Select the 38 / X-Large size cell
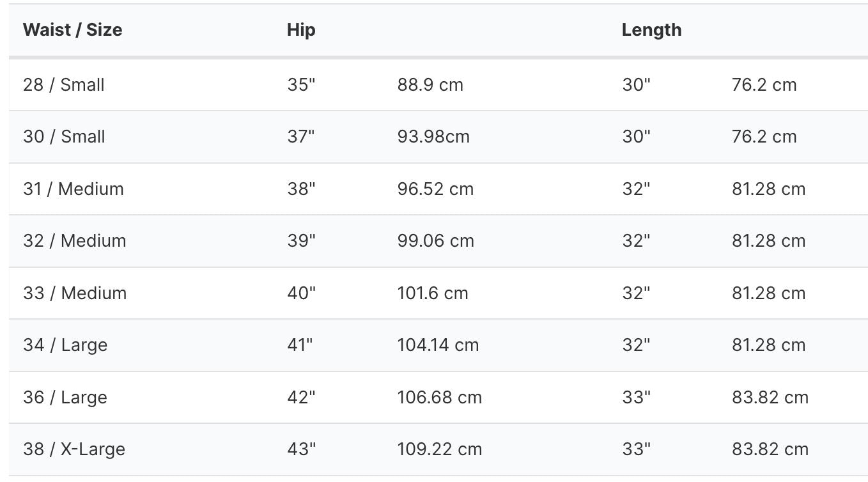Screen dimensions: 868x482 click(74, 449)
